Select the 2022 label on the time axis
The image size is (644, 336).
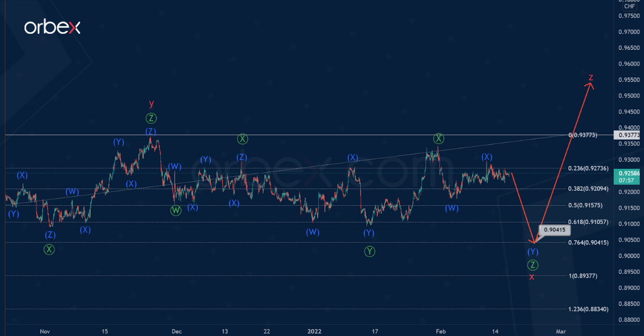pyautogui.click(x=314, y=332)
